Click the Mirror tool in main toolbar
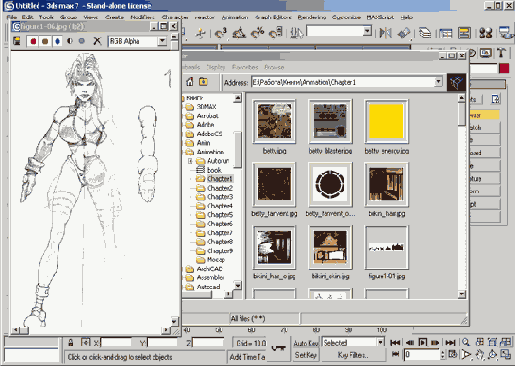This screenshot has width=515, height=366. coord(385,33)
